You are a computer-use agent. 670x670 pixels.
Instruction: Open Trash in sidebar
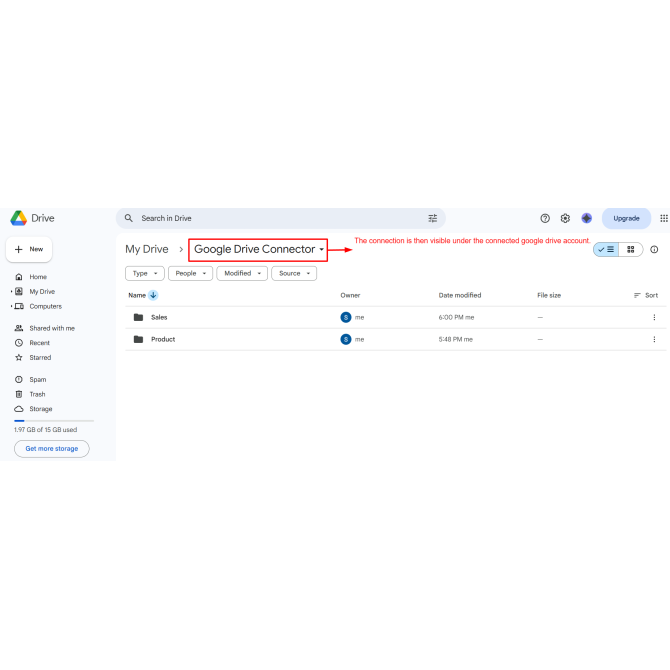pos(37,394)
